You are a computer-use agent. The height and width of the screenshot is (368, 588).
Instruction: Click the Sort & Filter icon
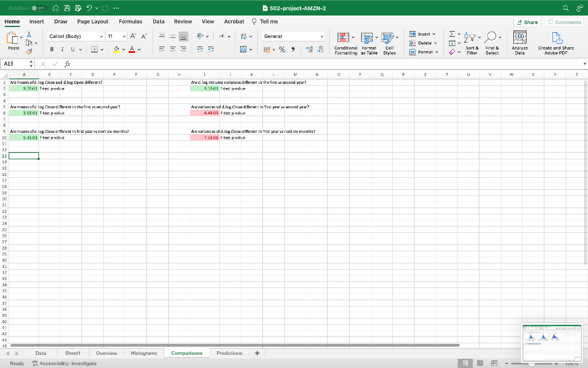[x=472, y=43]
